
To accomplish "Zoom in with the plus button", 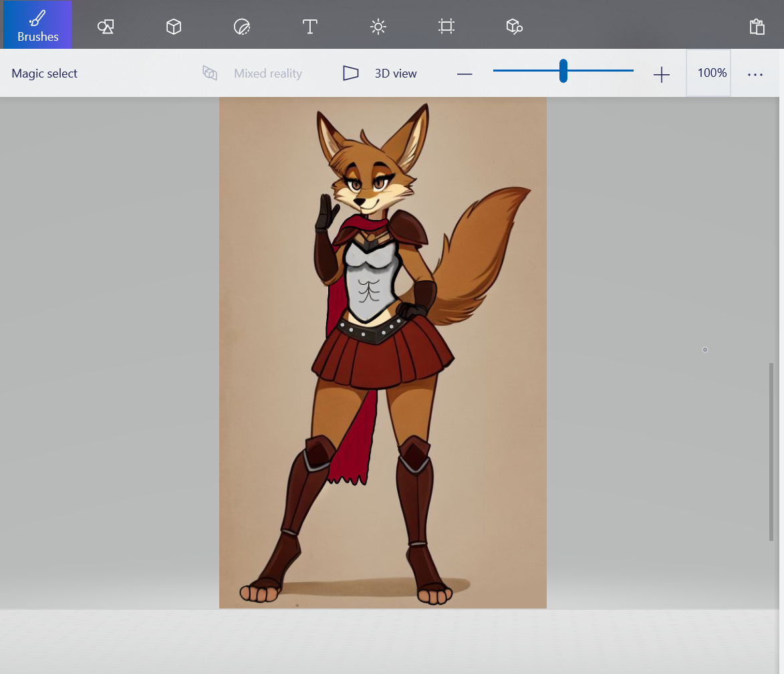I will [x=661, y=74].
